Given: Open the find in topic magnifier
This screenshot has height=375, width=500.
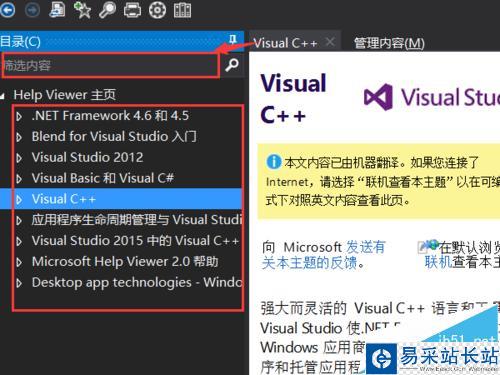Looking at the screenshot, I should [107, 10].
